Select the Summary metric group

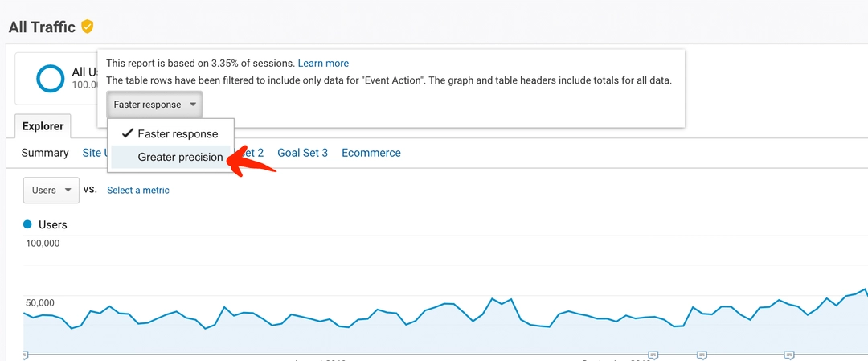pyautogui.click(x=45, y=153)
